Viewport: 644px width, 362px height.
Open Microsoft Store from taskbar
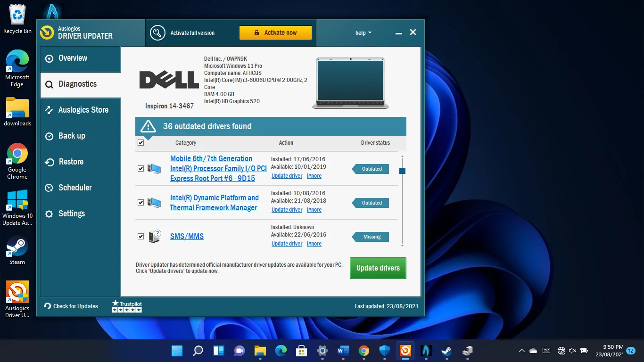302,351
